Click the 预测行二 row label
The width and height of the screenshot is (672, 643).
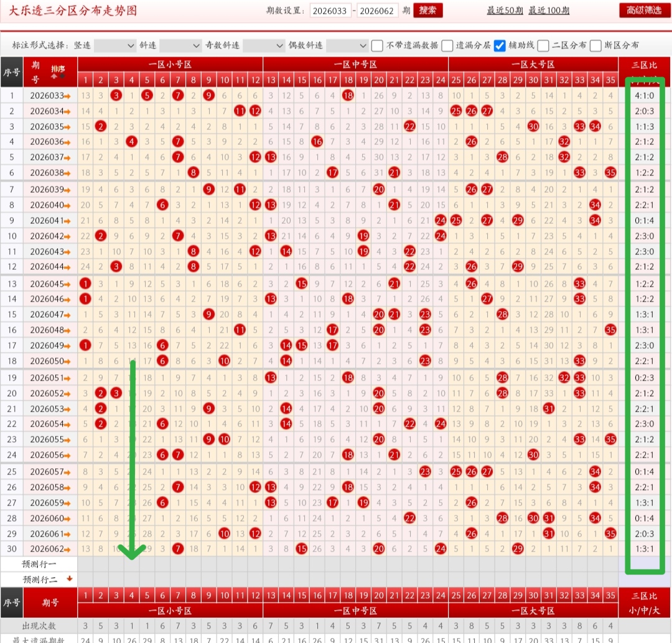40,580
